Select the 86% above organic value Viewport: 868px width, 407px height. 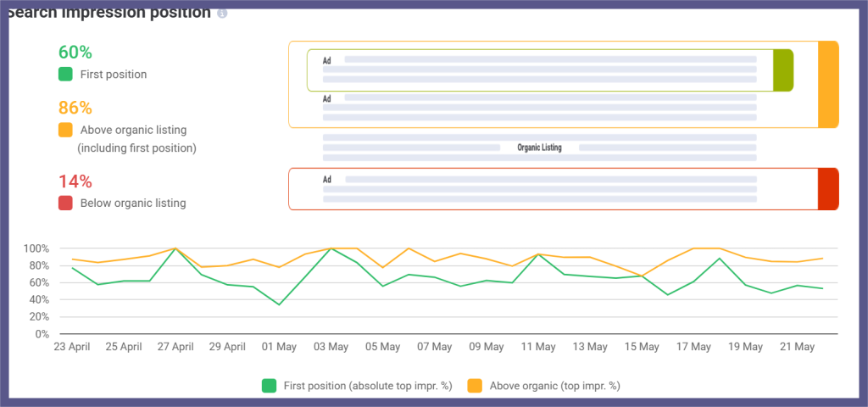click(75, 108)
